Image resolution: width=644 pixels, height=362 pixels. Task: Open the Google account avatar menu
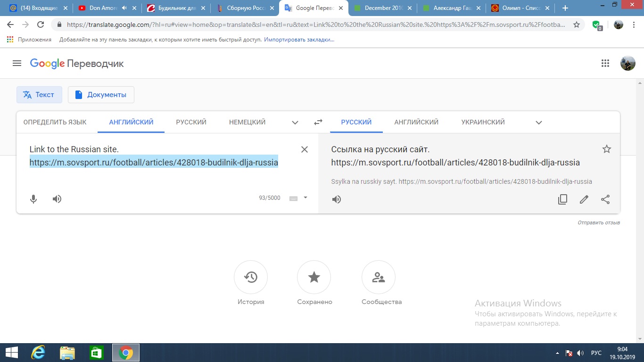[627, 63]
